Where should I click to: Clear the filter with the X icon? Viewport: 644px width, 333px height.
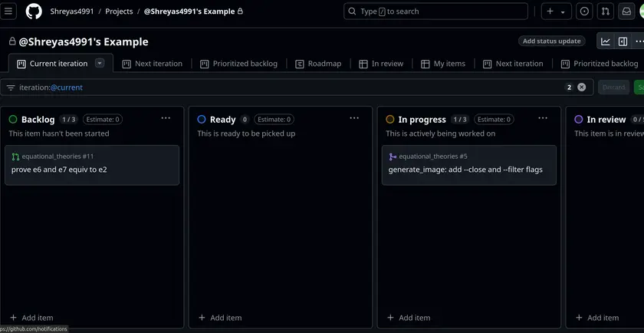click(581, 87)
